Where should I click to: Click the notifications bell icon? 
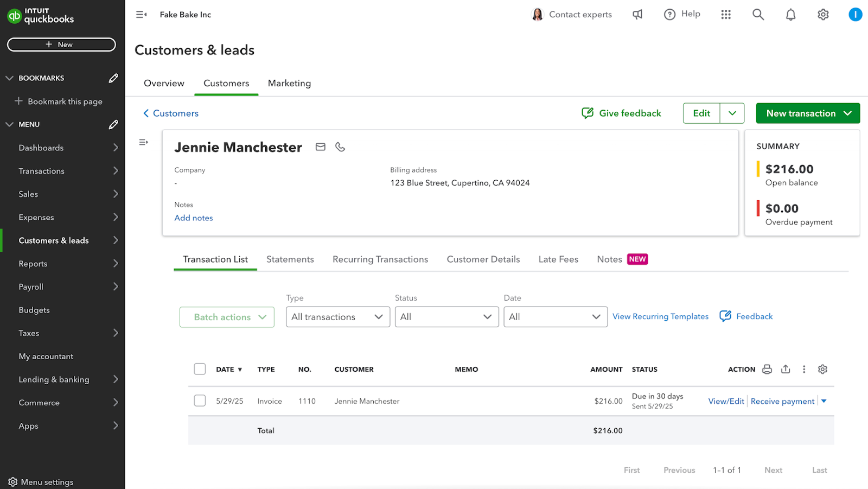pyautogui.click(x=790, y=14)
